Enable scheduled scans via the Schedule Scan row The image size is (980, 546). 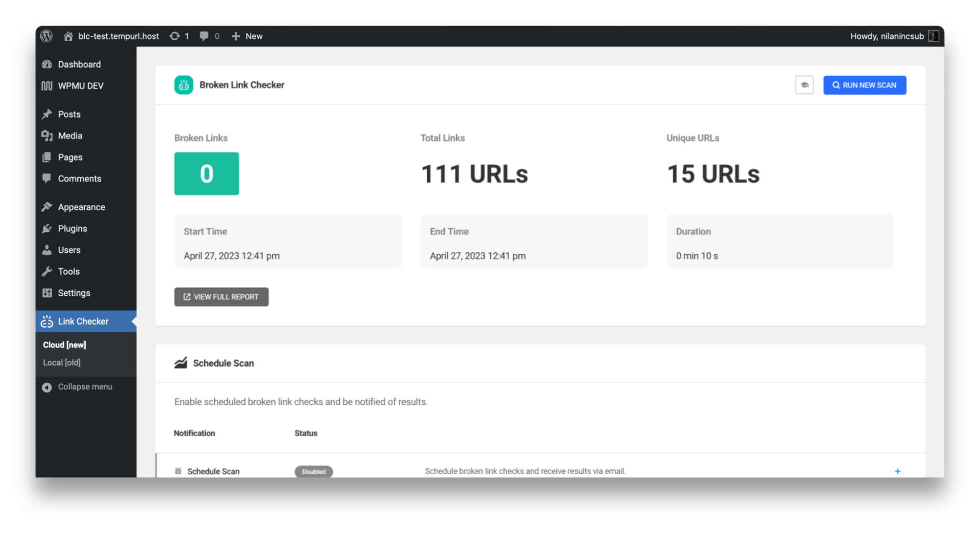tap(213, 471)
